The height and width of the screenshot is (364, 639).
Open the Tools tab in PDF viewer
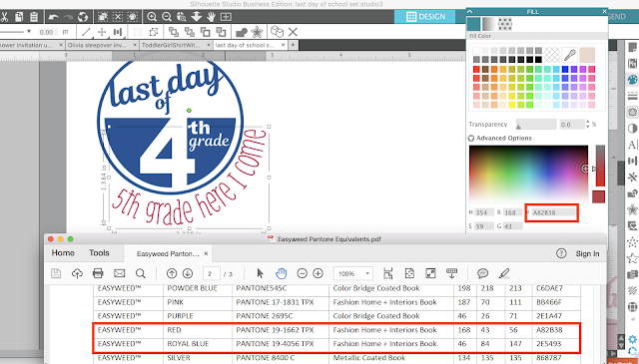tap(99, 253)
